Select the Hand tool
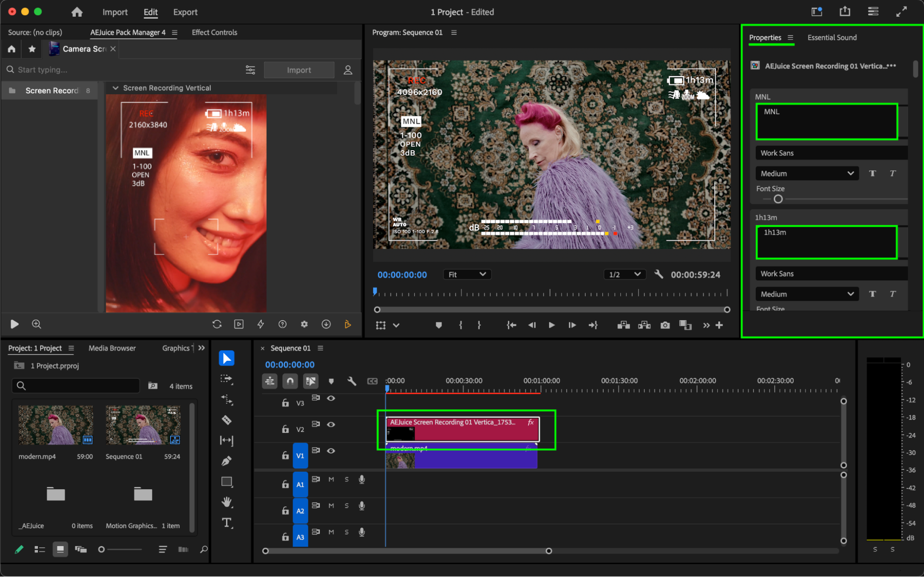This screenshot has width=924, height=577. coord(226,502)
